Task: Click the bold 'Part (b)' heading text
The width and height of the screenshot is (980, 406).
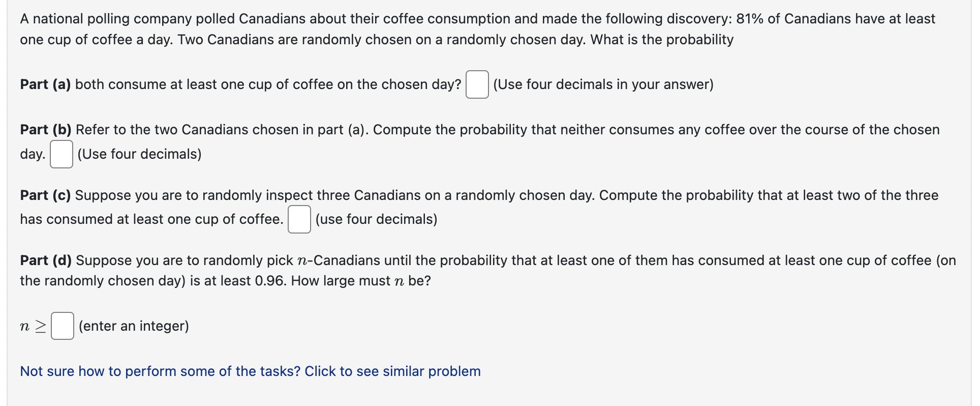Action: tap(45, 130)
